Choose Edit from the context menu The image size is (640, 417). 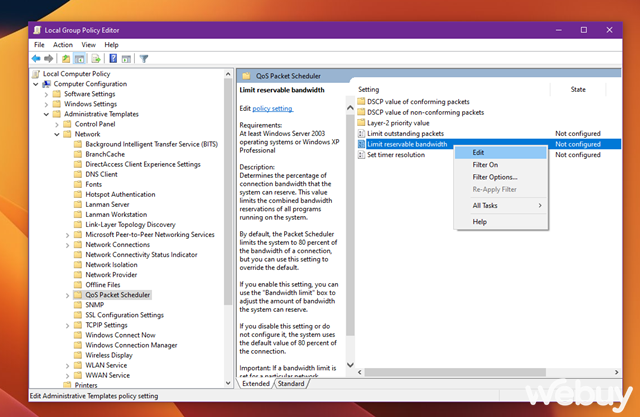479,152
